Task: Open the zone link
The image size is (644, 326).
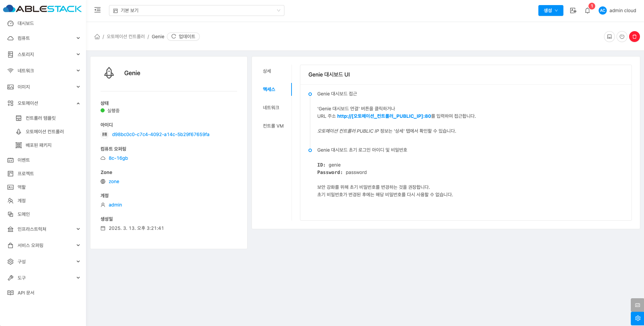Action: point(114,181)
